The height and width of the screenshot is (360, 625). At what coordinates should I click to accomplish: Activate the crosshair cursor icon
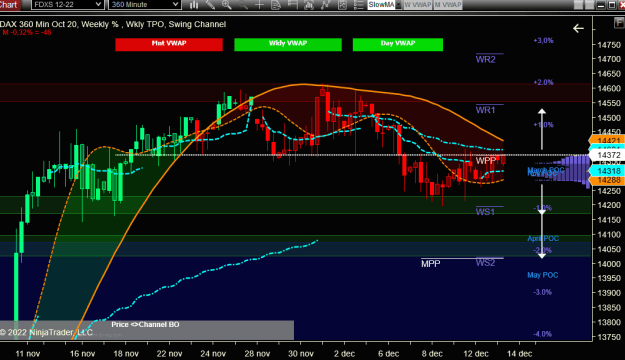click(x=259, y=5)
